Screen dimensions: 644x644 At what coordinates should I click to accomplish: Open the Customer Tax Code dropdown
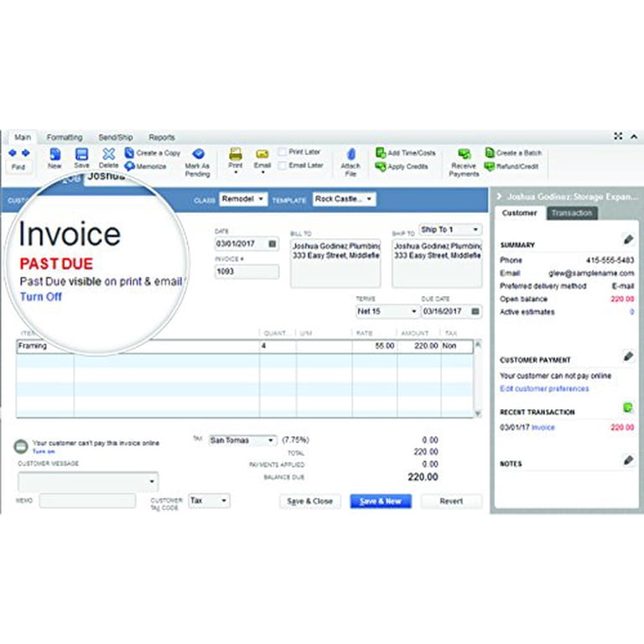[x=209, y=501]
